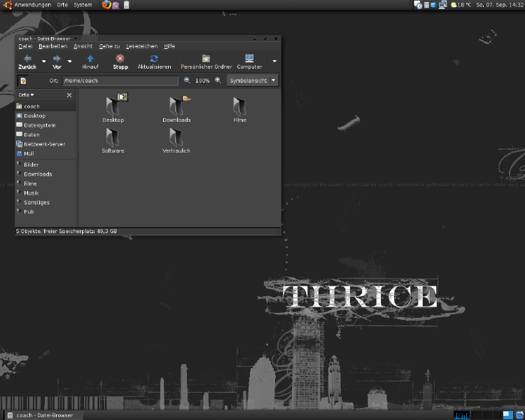Open Musik bookmark in sidebar
The image size is (525, 420).
pos(45,192)
